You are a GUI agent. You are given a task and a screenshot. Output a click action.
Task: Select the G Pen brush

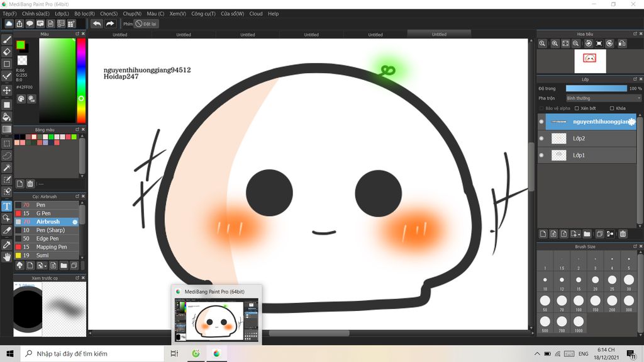[x=47, y=213]
